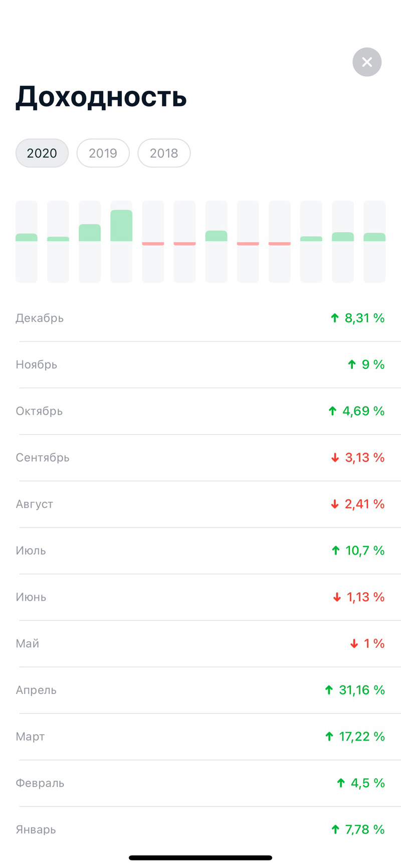Close the Доходность screen with X
The height and width of the screenshot is (868, 401).
[x=367, y=62]
